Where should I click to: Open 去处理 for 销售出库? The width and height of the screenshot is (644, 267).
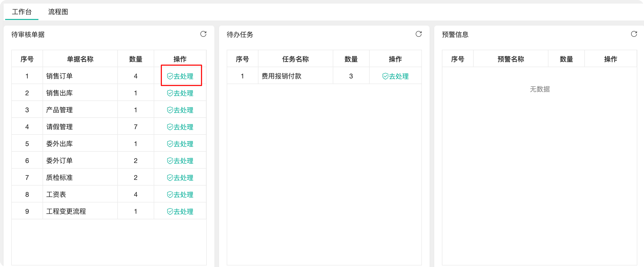pyautogui.click(x=180, y=93)
